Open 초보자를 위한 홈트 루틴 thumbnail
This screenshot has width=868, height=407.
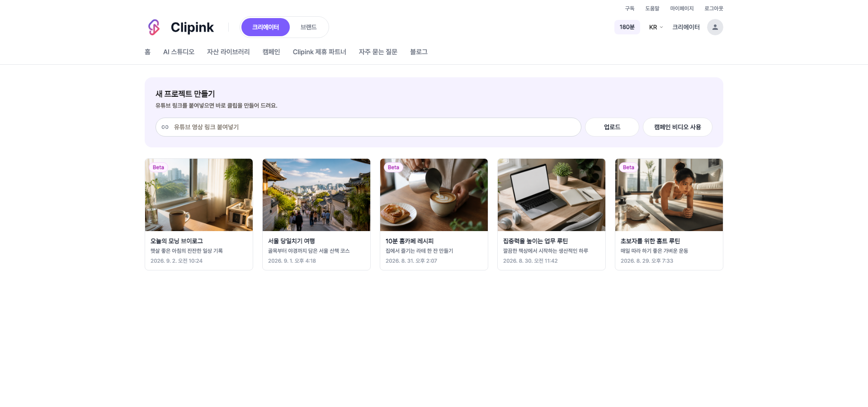click(669, 195)
